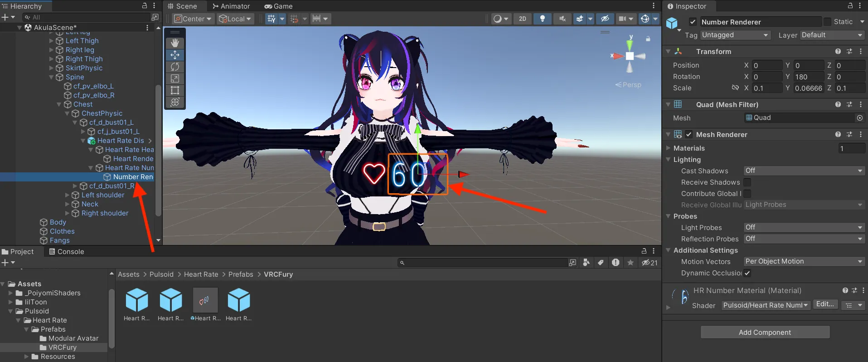Image resolution: width=868 pixels, height=362 pixels.
Task: Switch to the Animator tab
Action: click(x=231, y=6)
